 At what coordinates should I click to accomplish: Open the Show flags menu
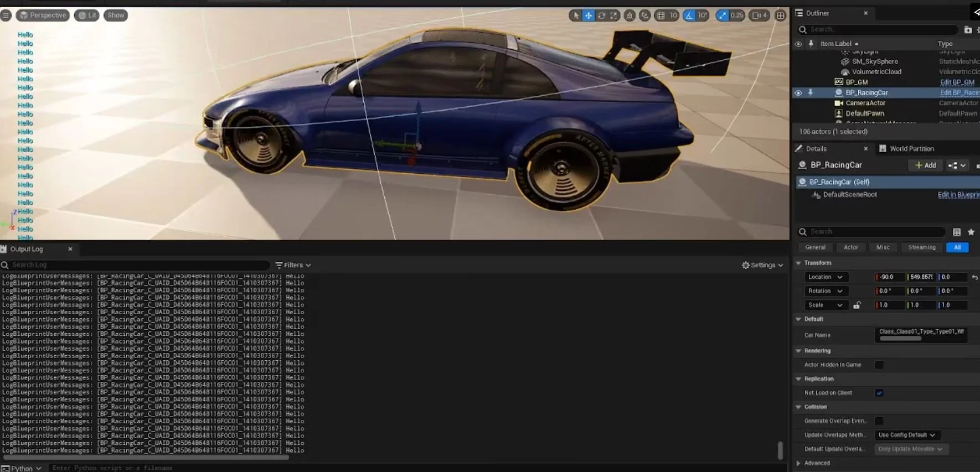[116, 15]
